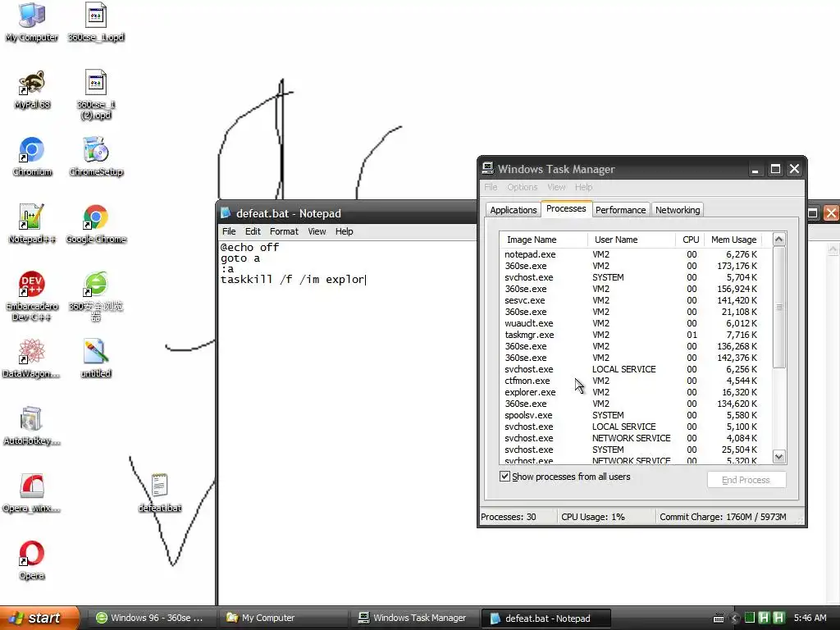Open Notepad Edit menu
Viewport: 840px width, 630px height.
point(253,231)
